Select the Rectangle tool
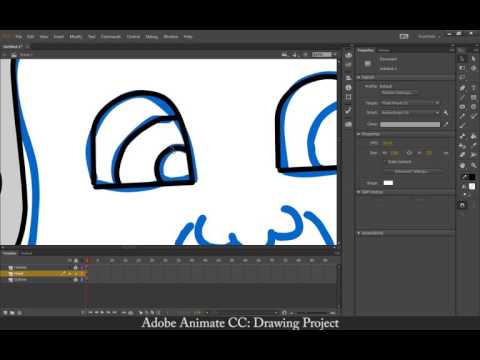The image size is (480, 360). click(473, 97)
